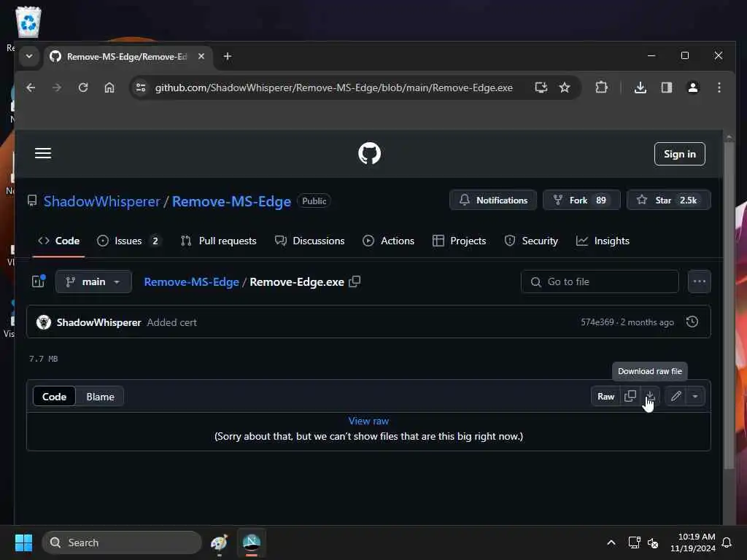The height and width of the screenshot is (560, 747).
Task: Open notification bell in system tray
Action: pos(727,542)
